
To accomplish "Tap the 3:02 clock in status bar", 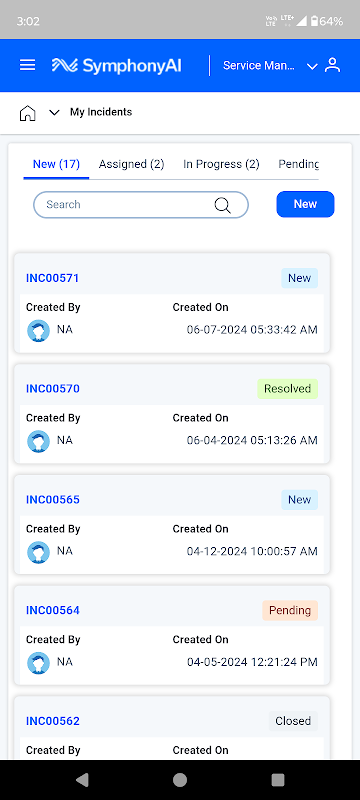I will pyautogui.click(x=28, y=21).
